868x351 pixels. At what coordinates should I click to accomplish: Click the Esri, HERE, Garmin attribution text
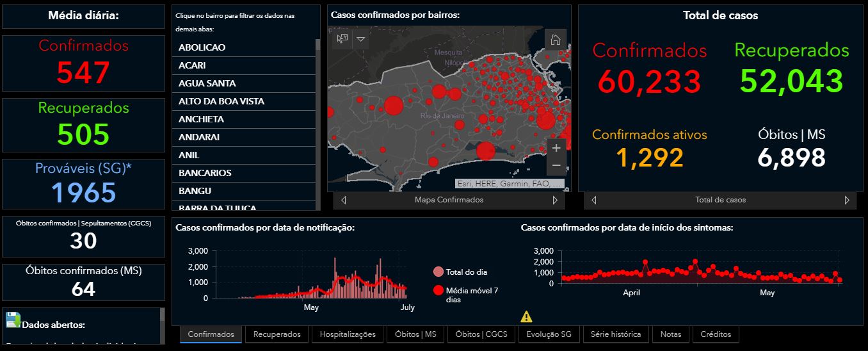pyautogui.click(x=510, y=184)
